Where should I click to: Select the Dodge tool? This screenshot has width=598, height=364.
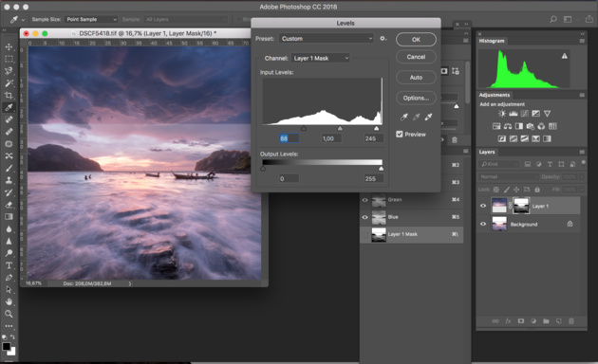9,253
